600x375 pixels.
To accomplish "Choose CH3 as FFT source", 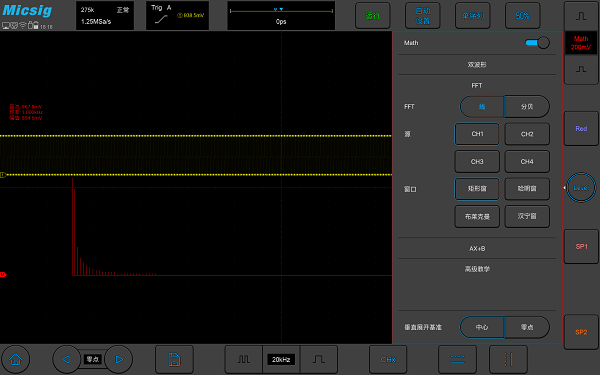I will pos(477,161).
